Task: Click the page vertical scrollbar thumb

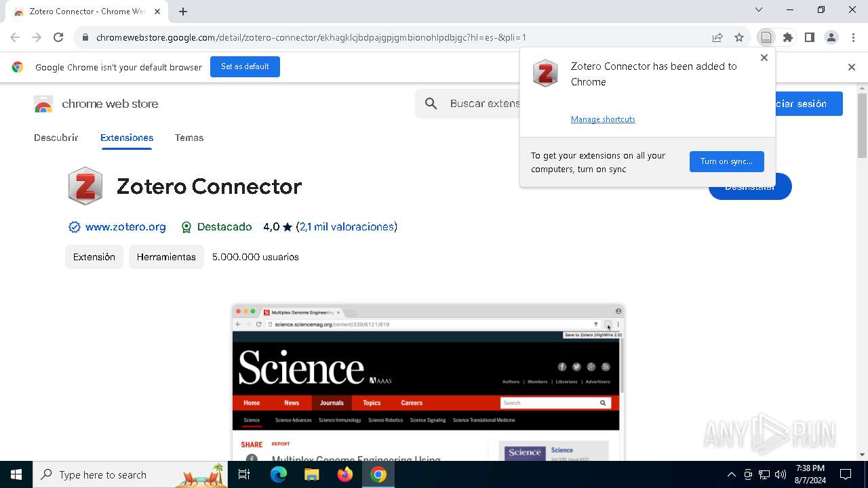Action: pos(862,125)
